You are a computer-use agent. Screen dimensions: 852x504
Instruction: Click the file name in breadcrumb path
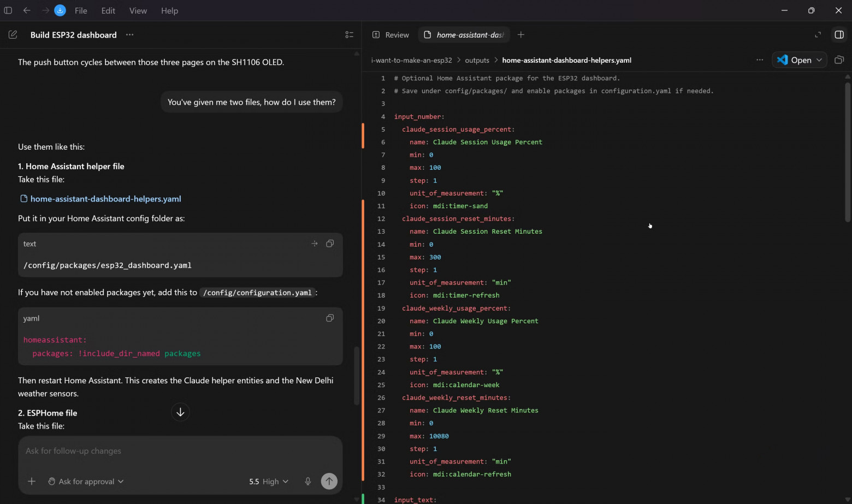pos(567,60)
